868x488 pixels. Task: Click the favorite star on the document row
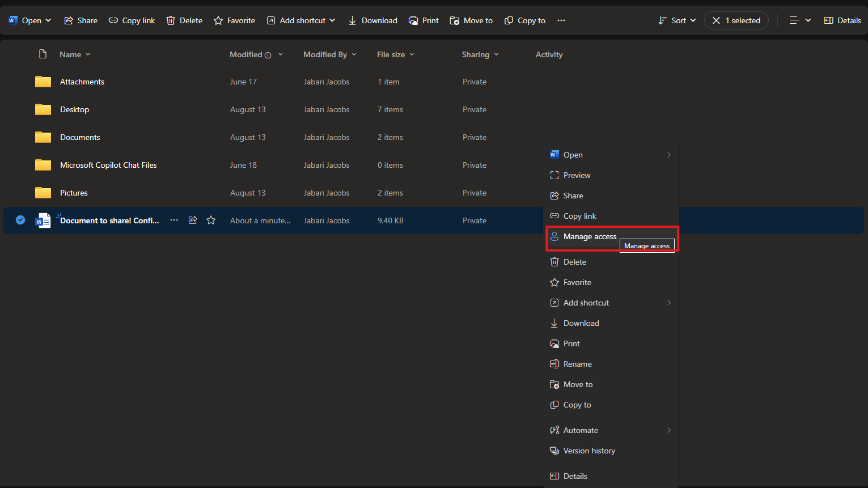tap(211, 220)
